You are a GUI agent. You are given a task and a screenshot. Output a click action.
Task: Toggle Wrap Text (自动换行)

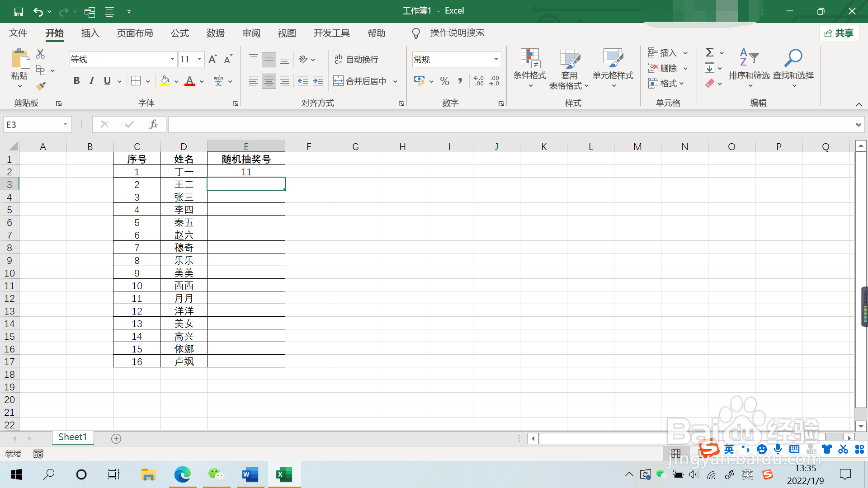click(x=357, y=59)
